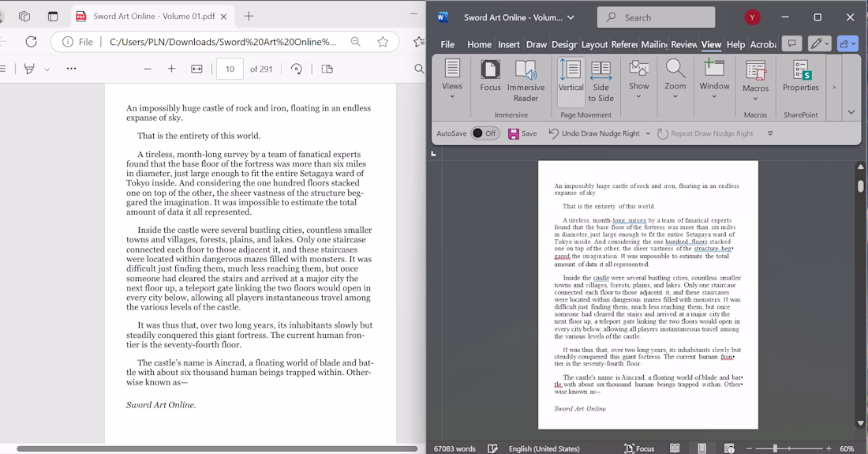This screenshot has height=454, width=868.
Task: Switch to Web Layout view in status bar
Action: (x=729, y=448)
